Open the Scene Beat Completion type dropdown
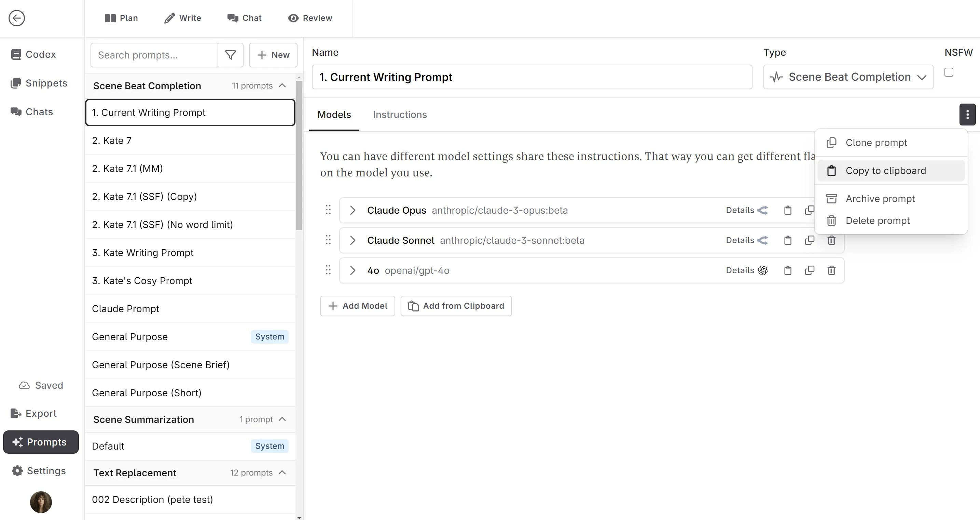 click(x=848, y=77)
